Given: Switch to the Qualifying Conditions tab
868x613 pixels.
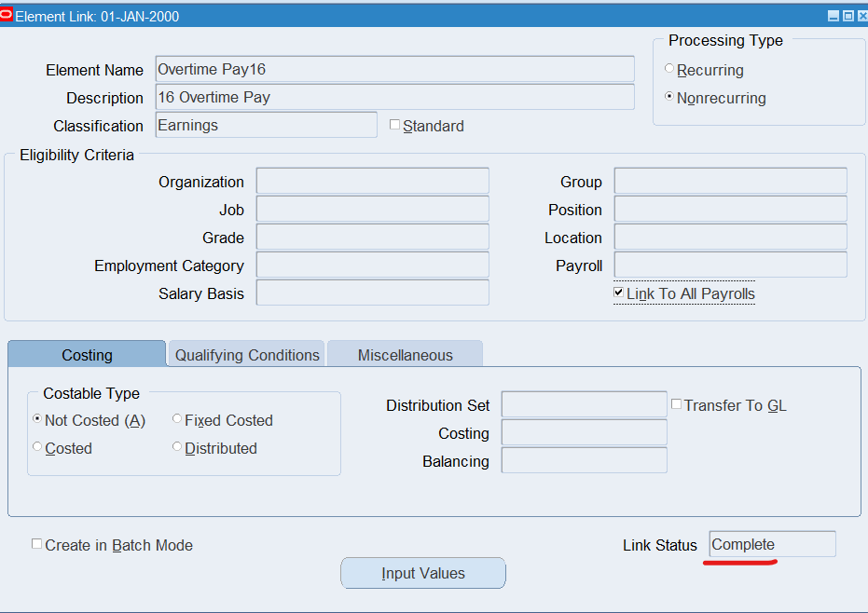Looking at the screenshot, I should (247, 355).
